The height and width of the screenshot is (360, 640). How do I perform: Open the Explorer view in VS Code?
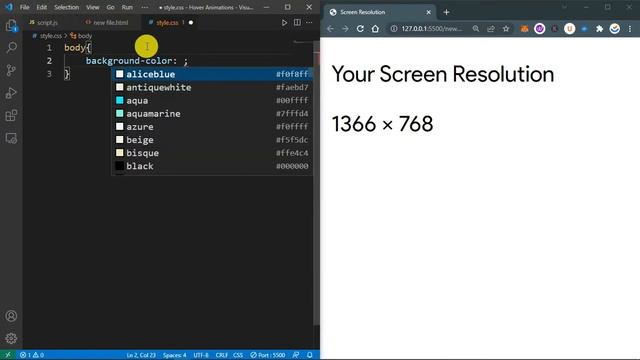11,25
